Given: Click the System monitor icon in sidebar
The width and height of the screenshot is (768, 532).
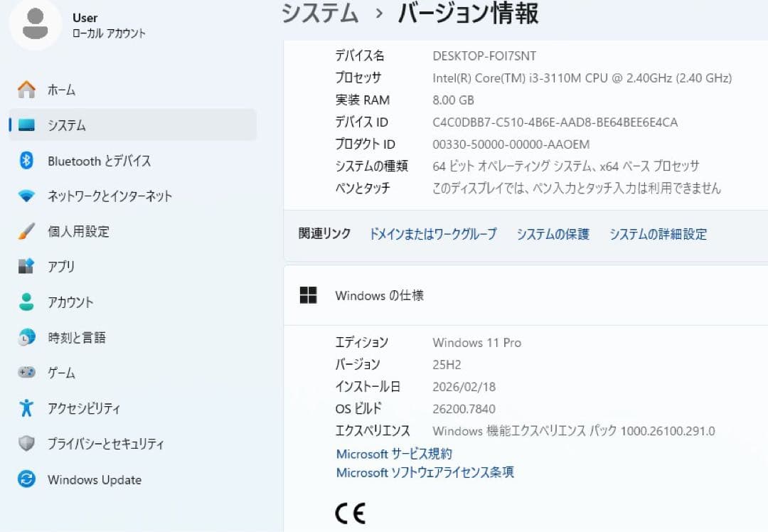Looking at the screenshot, I should 26,125.
